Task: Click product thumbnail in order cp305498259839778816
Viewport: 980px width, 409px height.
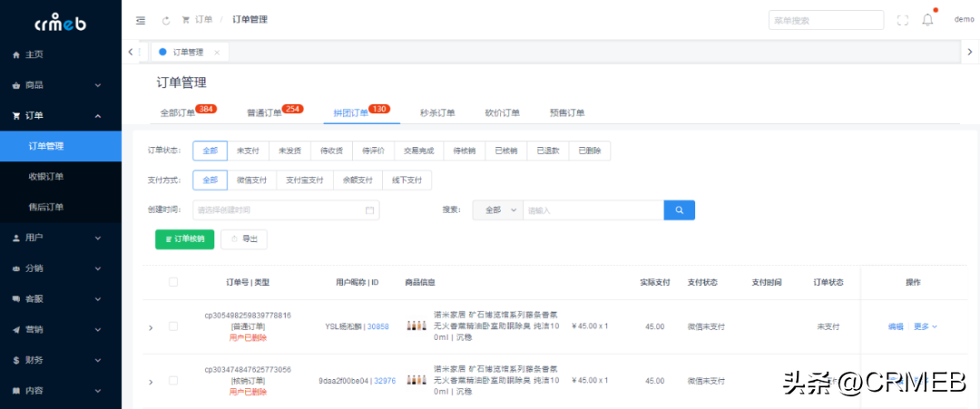Action: click(416, 326)
